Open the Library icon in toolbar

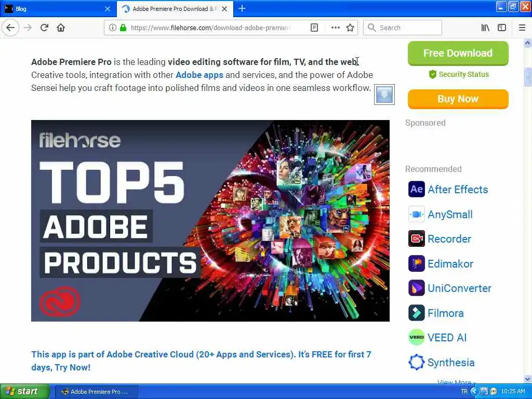[x=486, y=28]
